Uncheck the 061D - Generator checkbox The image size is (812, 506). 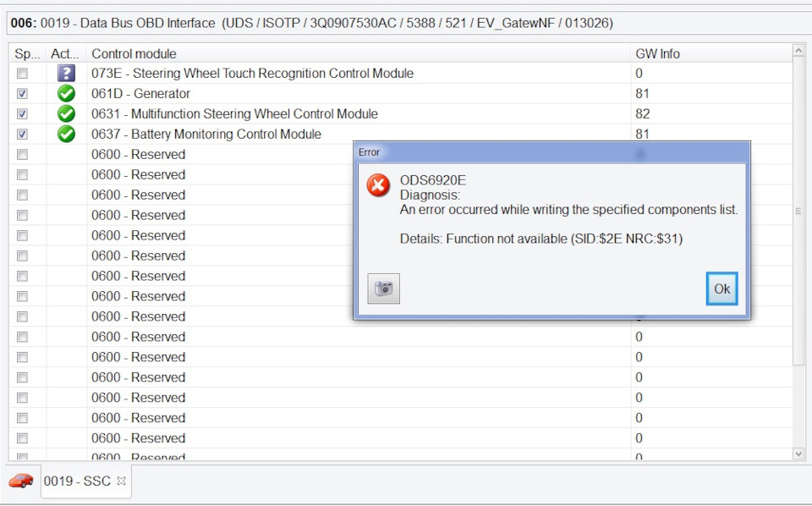(22, 94)
